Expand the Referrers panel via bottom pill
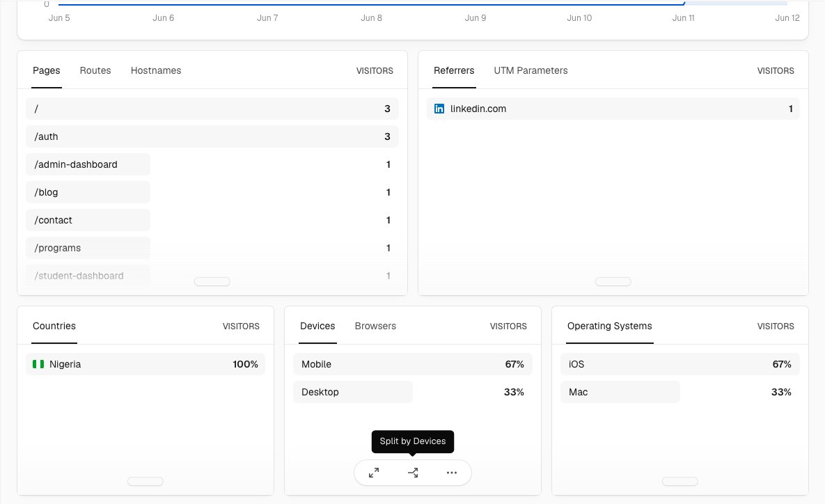825x504 pixels. click(x=613, y=281)
